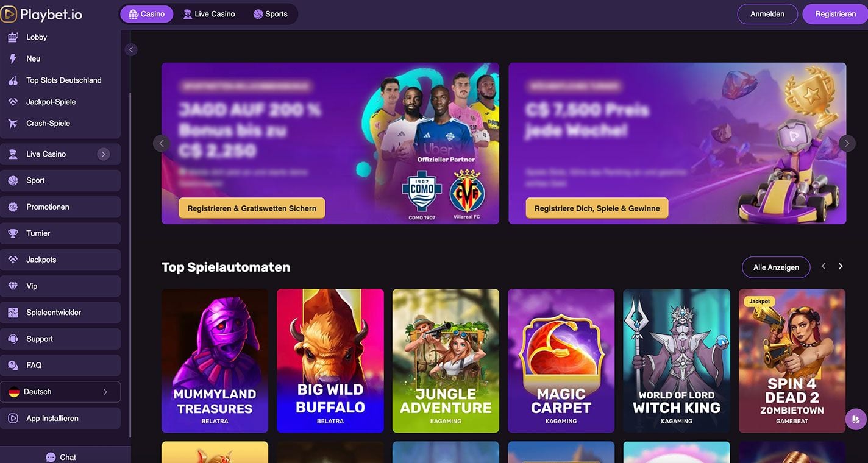Image resolution: width=868 pixels, height=463 pixels.
Task: Expand the Live Casino submenu arrow
Action: pos(104,154)
